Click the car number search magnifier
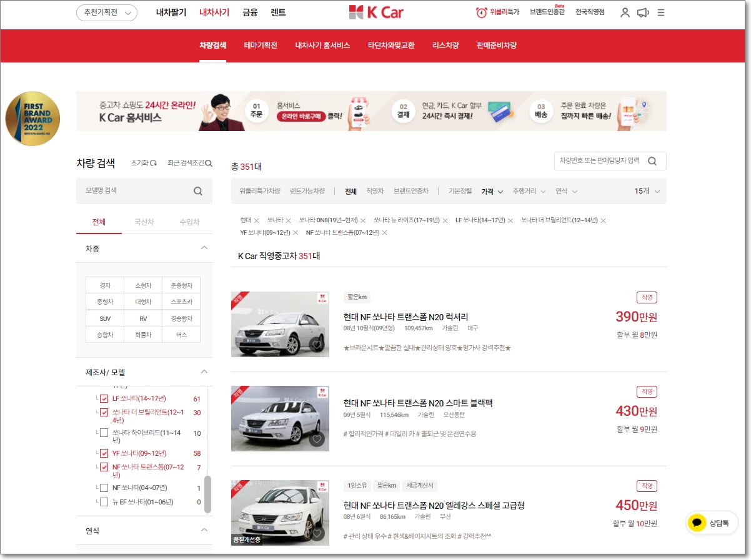751x560 pixels. (652, 161)
